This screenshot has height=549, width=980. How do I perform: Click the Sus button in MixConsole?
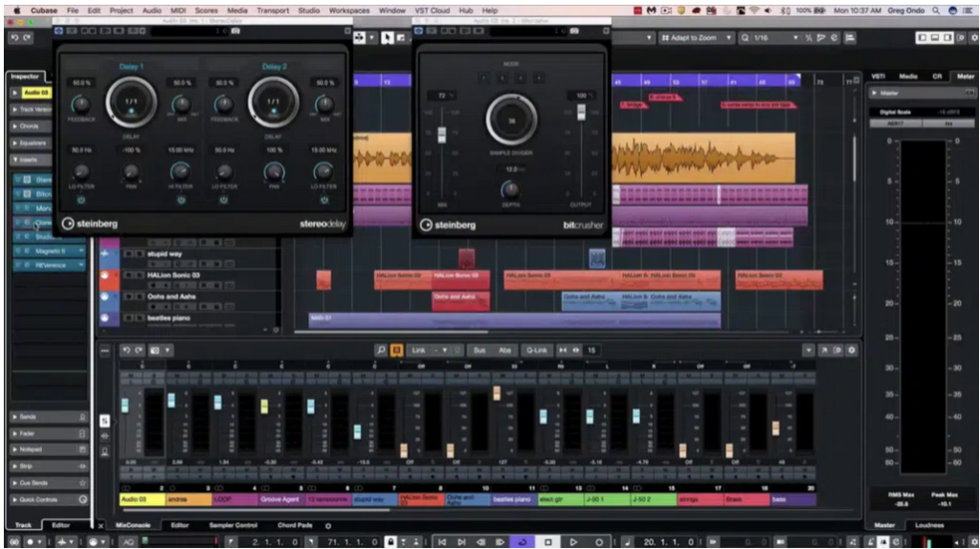[x=479, y=350]
